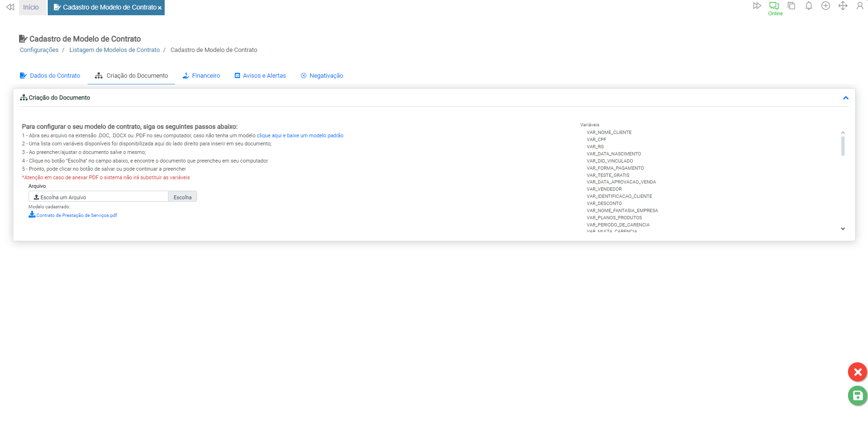Click the move arrows icon in top bar

(x=843, y=6)
